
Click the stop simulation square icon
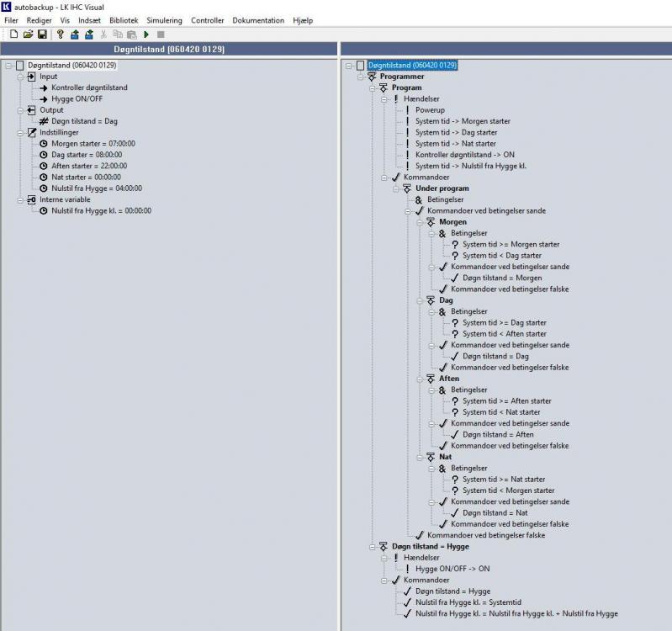(x=161, y=34)
